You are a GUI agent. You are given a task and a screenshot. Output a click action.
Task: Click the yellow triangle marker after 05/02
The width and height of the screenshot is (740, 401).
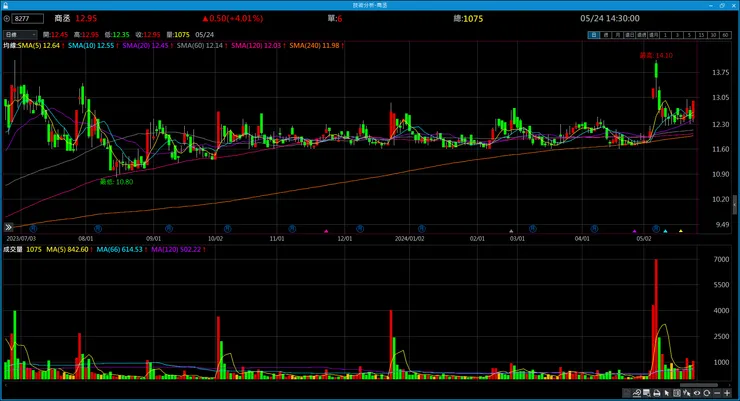coord(681,231)
